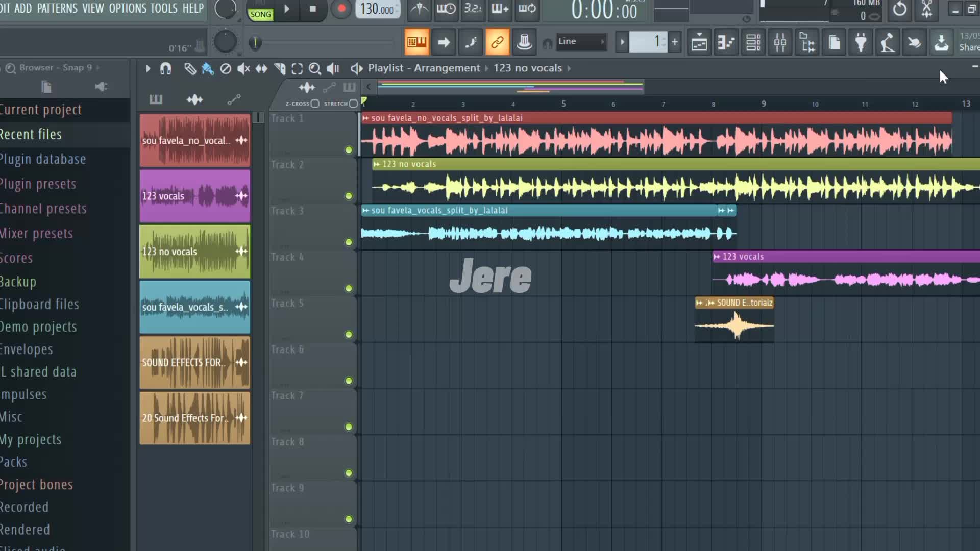Viewport: 980px width, 551px height.
Task: Enable the Z-CROSS checkbox
Action: (x=315, y=104)
